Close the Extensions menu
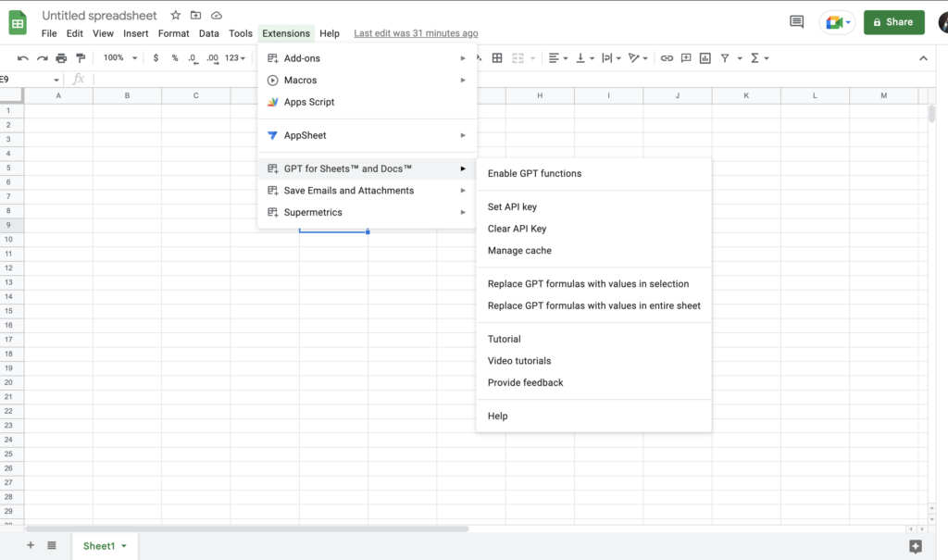 pyautogui.click(x=286, y=33)
